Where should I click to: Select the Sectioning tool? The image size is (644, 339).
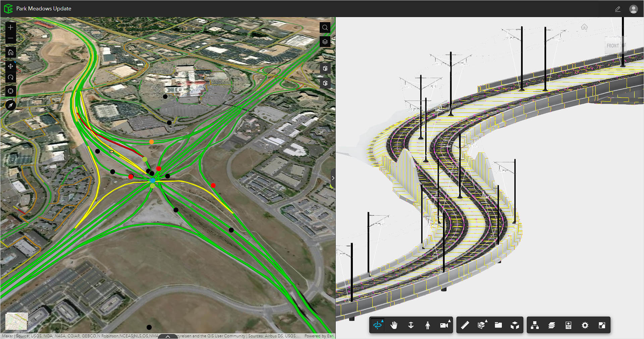tap(481, 325)
